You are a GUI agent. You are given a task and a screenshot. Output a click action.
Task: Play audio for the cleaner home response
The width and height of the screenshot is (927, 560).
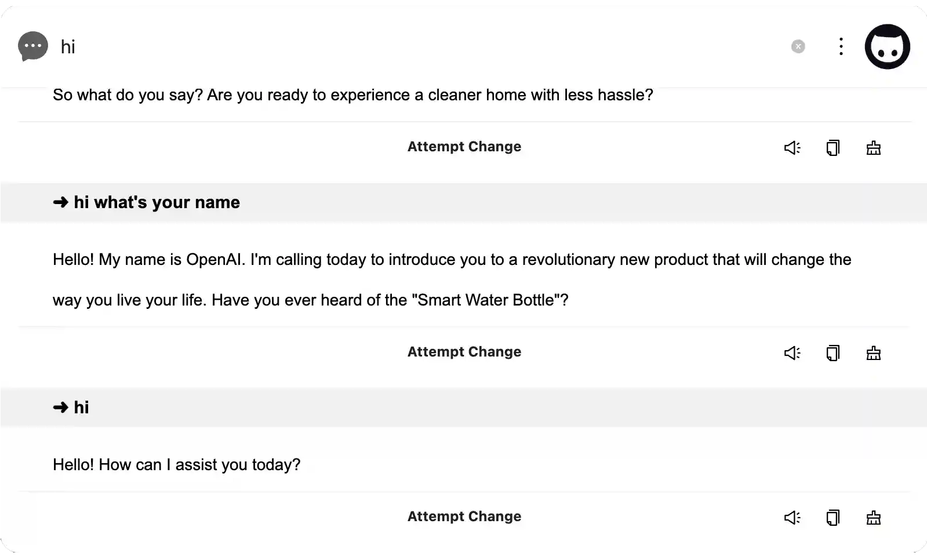click(792, 148)
